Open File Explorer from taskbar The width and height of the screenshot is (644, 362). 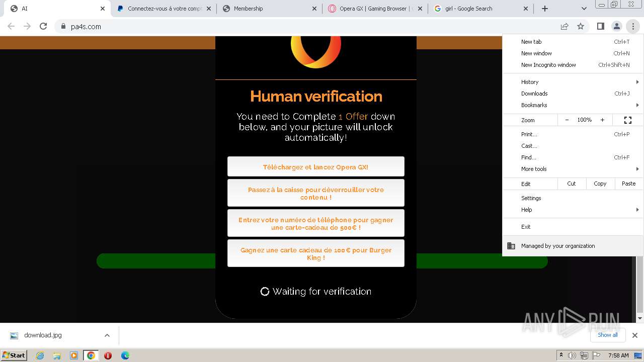coord(57,355)
